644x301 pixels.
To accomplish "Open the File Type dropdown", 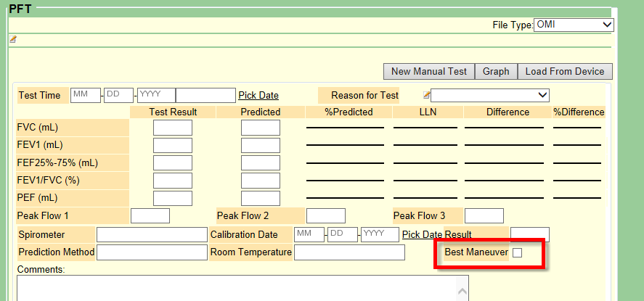I will [574, 25].
